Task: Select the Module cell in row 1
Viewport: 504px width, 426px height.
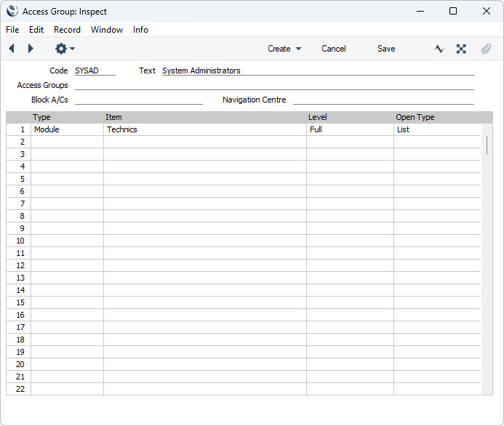Action: [67, 129]
